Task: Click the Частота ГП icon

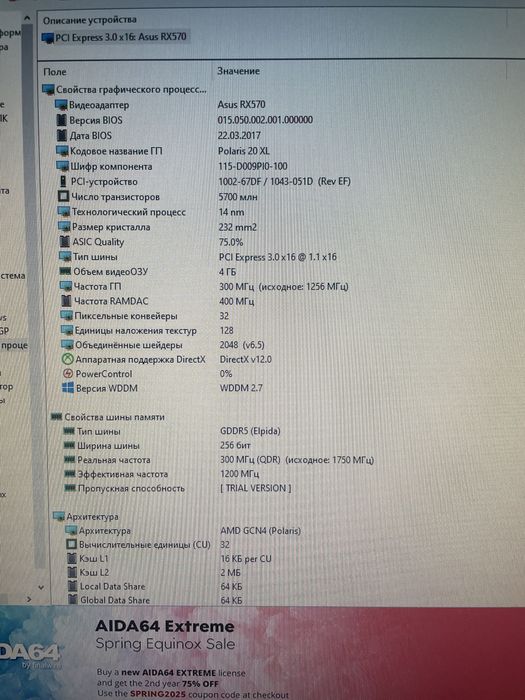Action: point(66,286)
